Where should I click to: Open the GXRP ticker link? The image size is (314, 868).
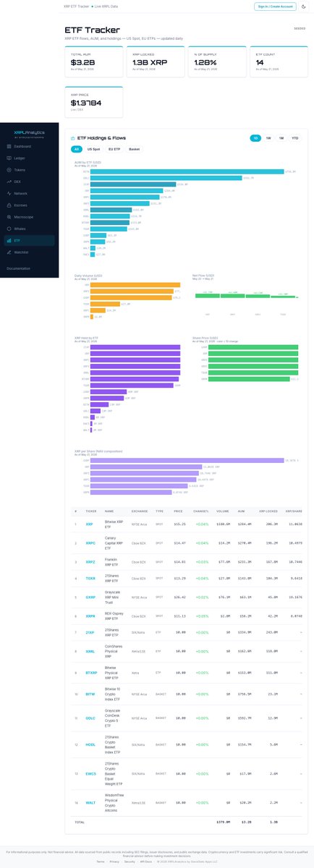pyautogui.click(x=90, y=598)
